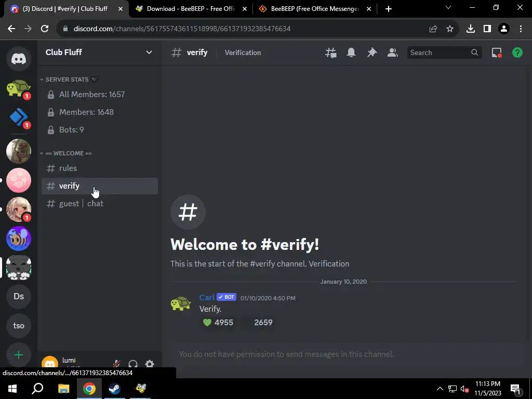Select the verify channel

[100, 186]
